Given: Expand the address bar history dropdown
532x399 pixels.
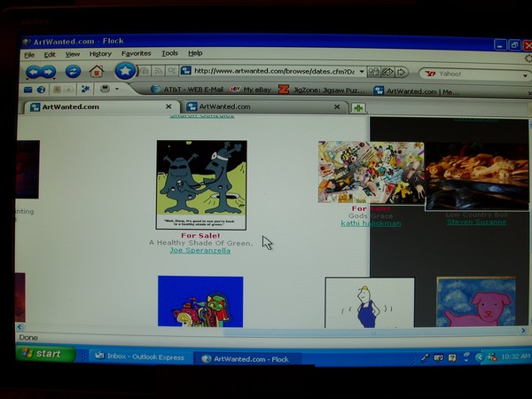Looking at the screenshot, I should tap(362, 72).
